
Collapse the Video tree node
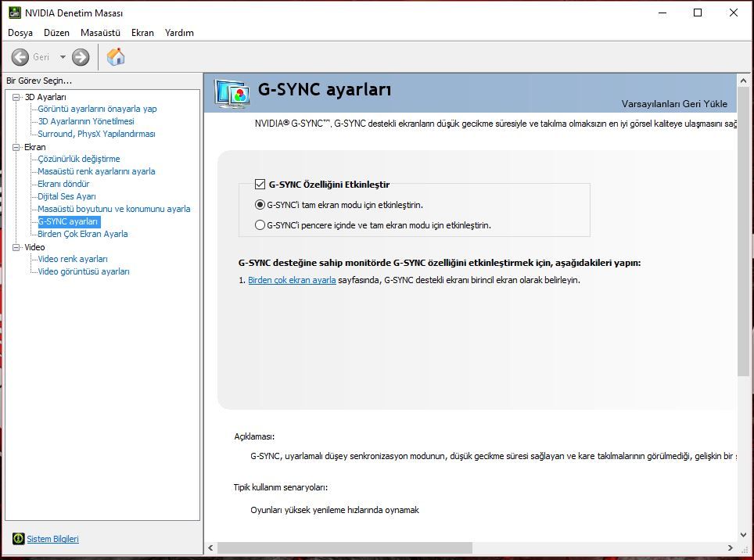pyautogui.click(x=16, y=247)
